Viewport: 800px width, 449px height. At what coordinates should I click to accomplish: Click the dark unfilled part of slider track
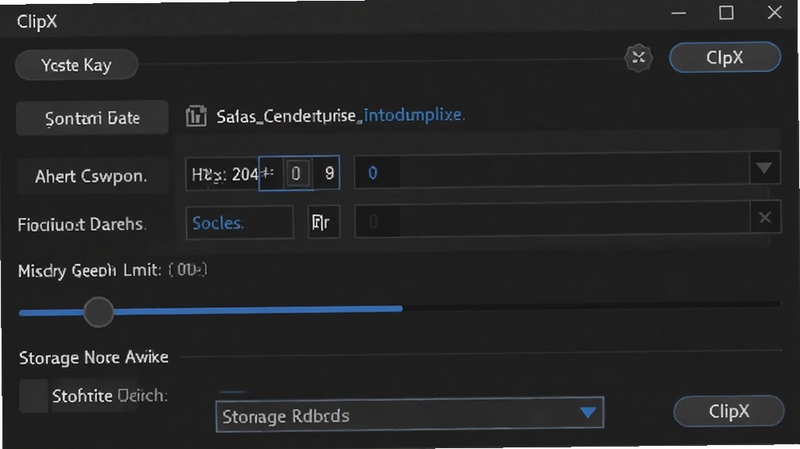pos(592,305)
